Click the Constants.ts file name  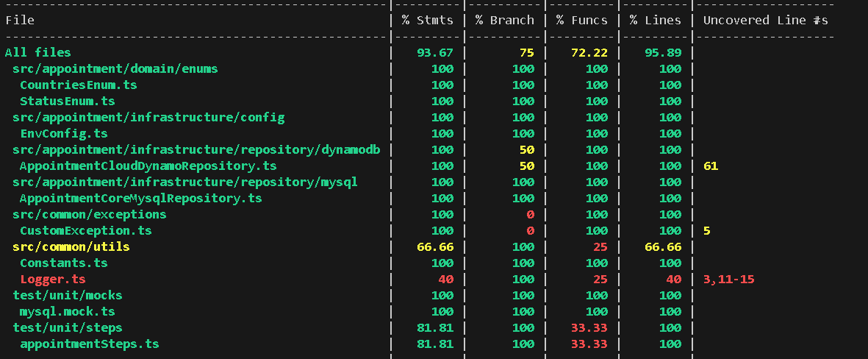[x=64, y=263]
